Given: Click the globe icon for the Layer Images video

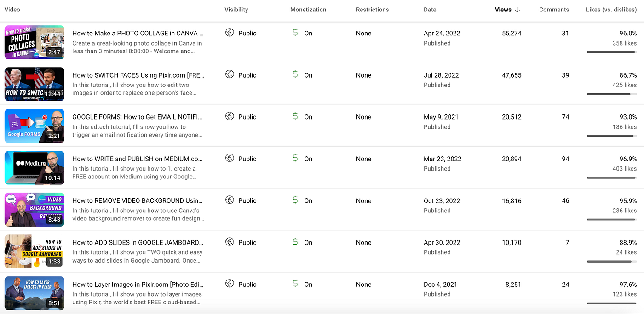Looking at the screenshot, I should click(230, 284).
